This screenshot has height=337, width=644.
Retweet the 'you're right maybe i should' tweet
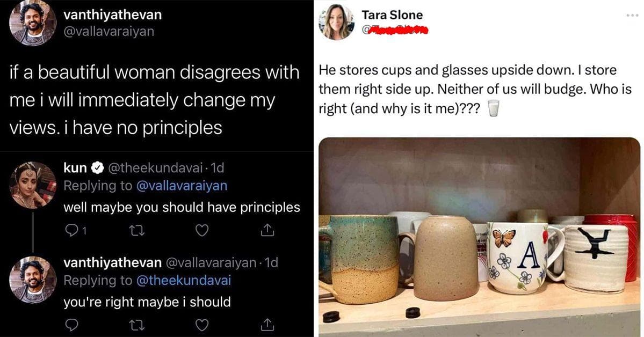click(x=136, y=326)
